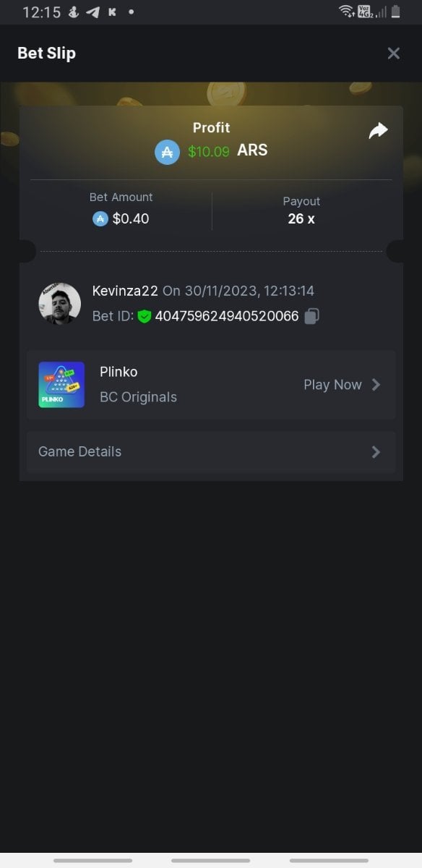Tap the Play Now link

(332, 385)
